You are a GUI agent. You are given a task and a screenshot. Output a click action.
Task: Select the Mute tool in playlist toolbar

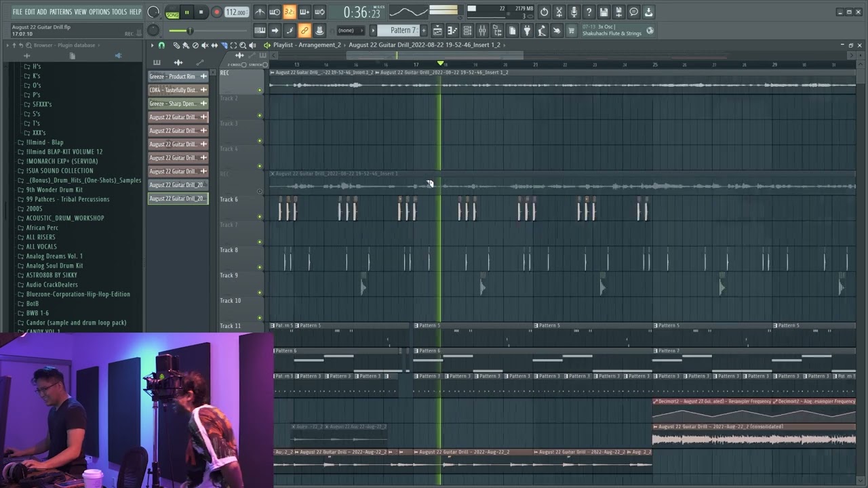tap(205, 45)
